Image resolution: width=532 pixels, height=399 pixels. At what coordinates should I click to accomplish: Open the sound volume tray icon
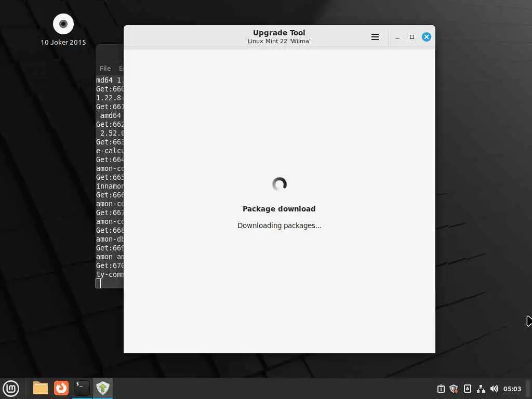pos(494,389)
